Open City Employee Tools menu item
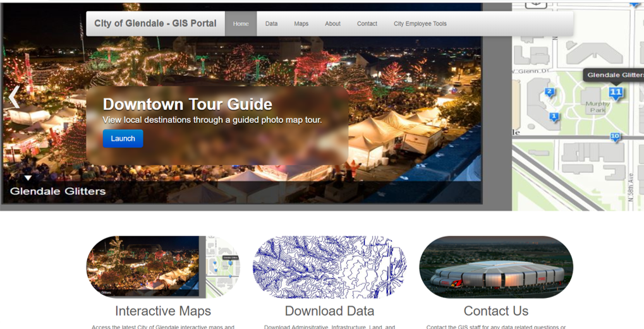Image resolution: width=644 pixels, height=329 pixels. pyautogui.click(x=420, y=23)
